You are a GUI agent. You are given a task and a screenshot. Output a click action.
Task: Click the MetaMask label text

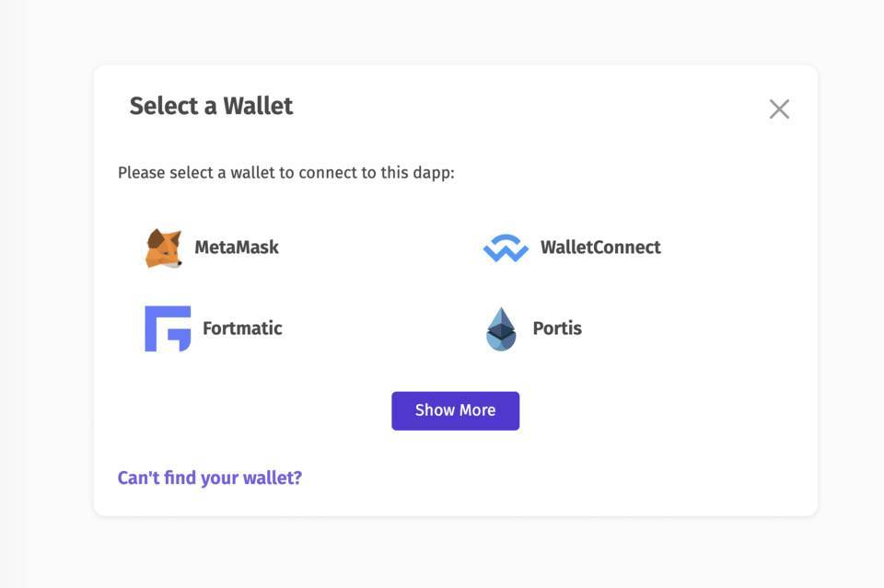coord(237,246)
